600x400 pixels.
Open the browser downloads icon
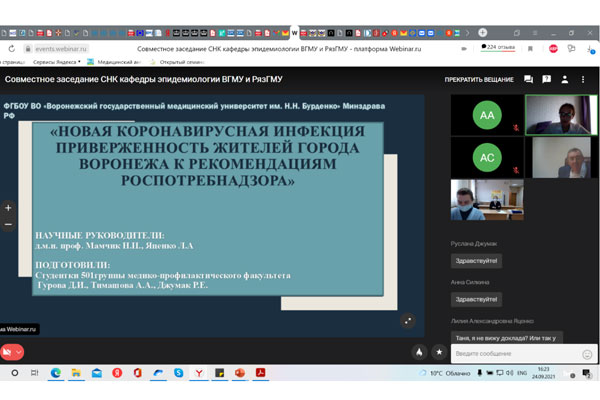590,49
